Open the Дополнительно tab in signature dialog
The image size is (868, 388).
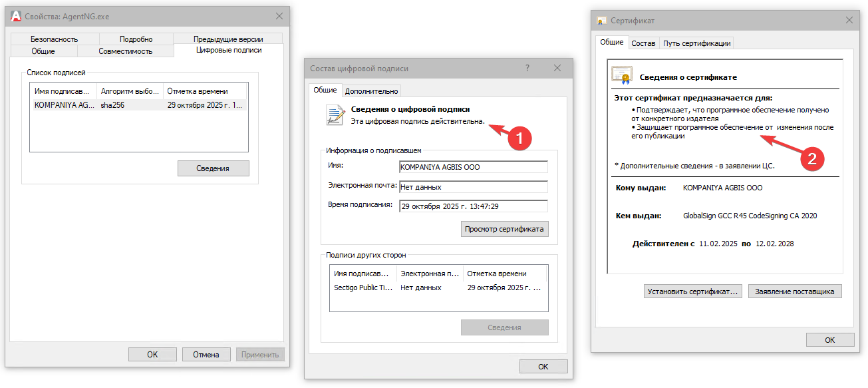coord(372,91)
